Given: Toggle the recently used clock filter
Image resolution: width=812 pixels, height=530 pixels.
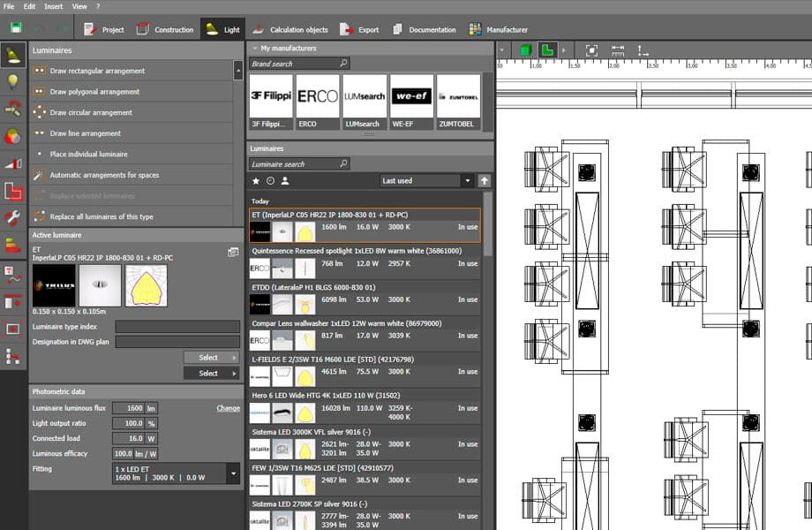Looking at the screenshot, I should pyautogui.click(x=270, y=181).
